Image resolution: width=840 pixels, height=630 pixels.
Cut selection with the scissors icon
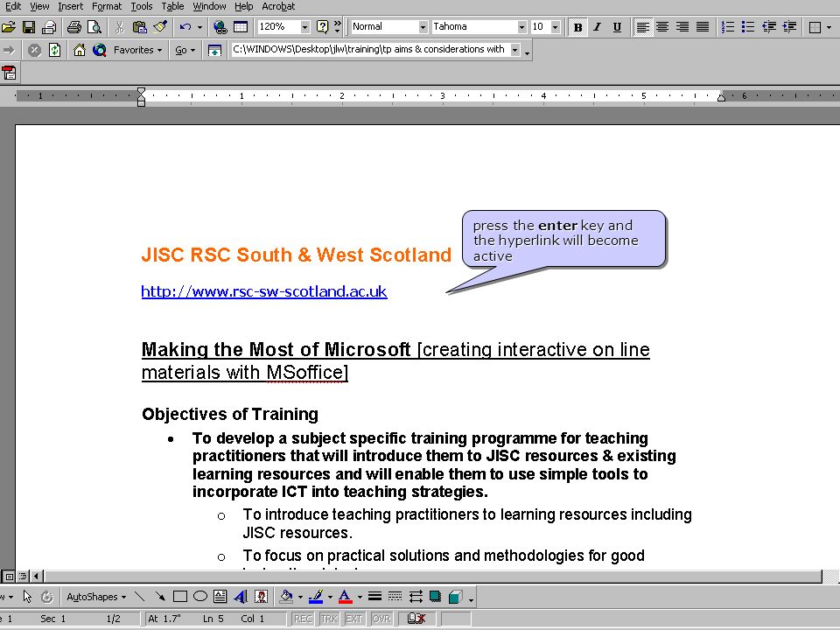click(120, 27)
